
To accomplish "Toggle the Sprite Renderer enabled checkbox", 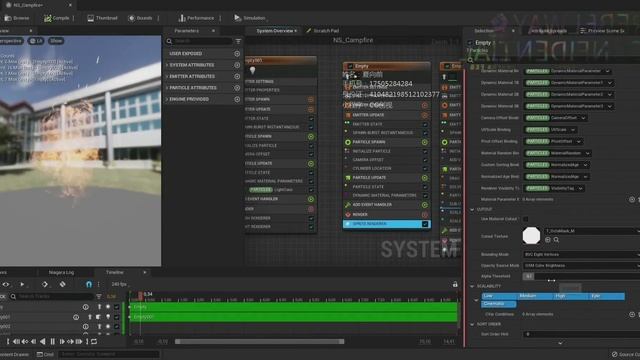I will pos(425,224).
